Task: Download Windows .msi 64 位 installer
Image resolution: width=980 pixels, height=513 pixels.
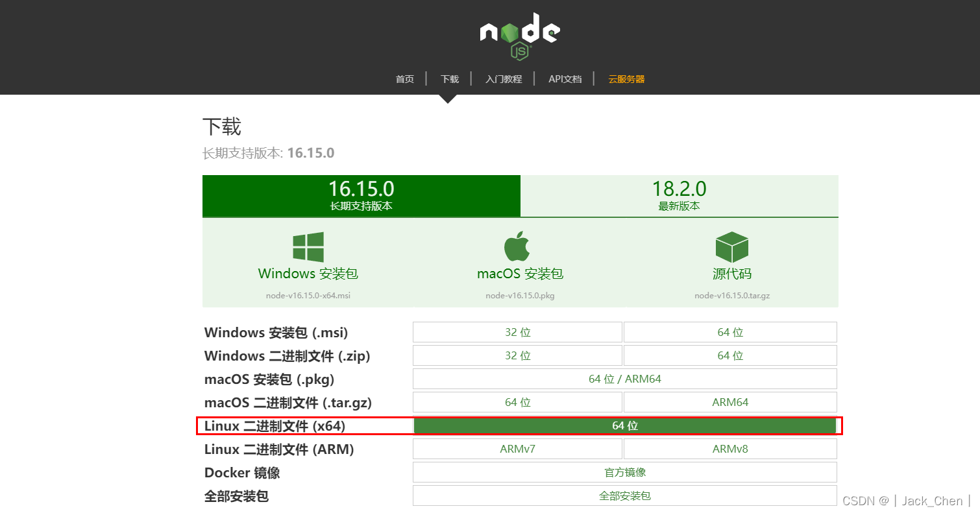Action: click(x=730, y=332)
